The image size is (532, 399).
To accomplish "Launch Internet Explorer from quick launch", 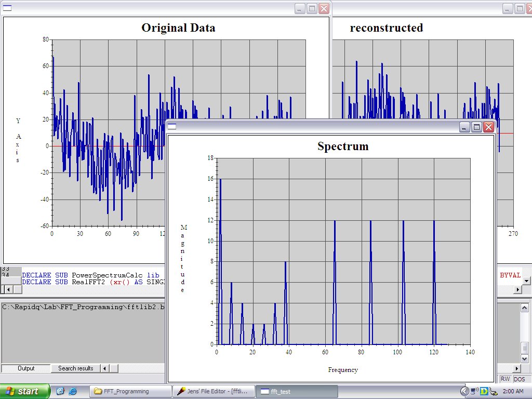I will (x=72, y=391).
